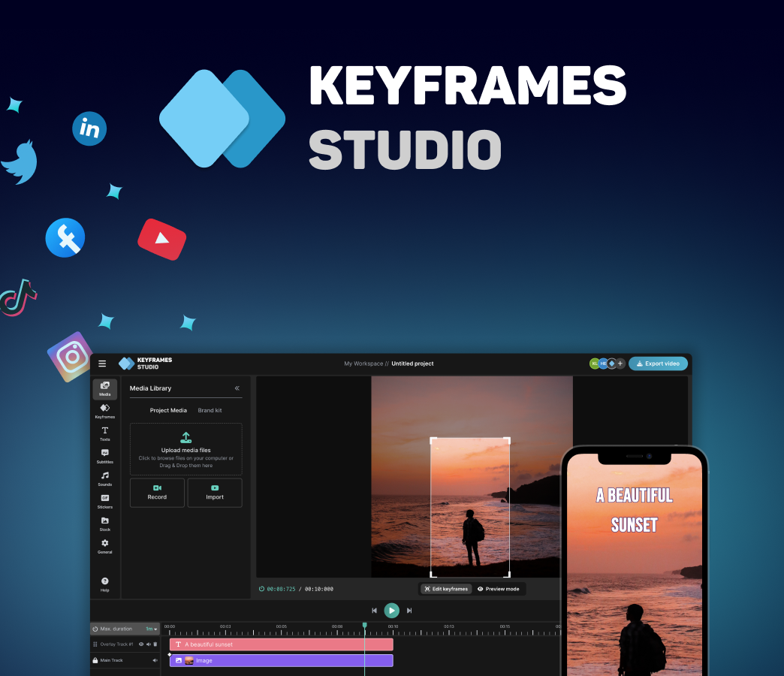Toggle visibility of Overlay Track #1
This screenshot has height=676, width=784.
coord(141,644)
